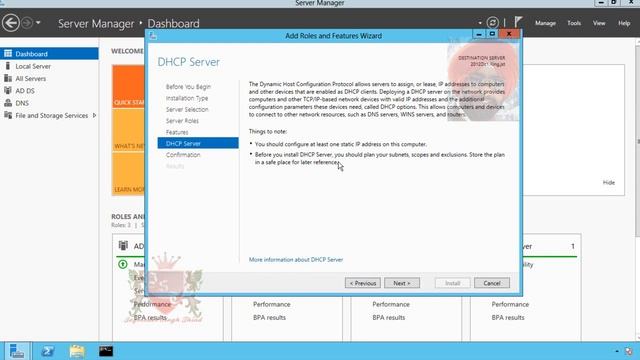Open BPA results in the fourth role tile
The width and height of the screenshot is (640, 360).
tap(507, 318)
